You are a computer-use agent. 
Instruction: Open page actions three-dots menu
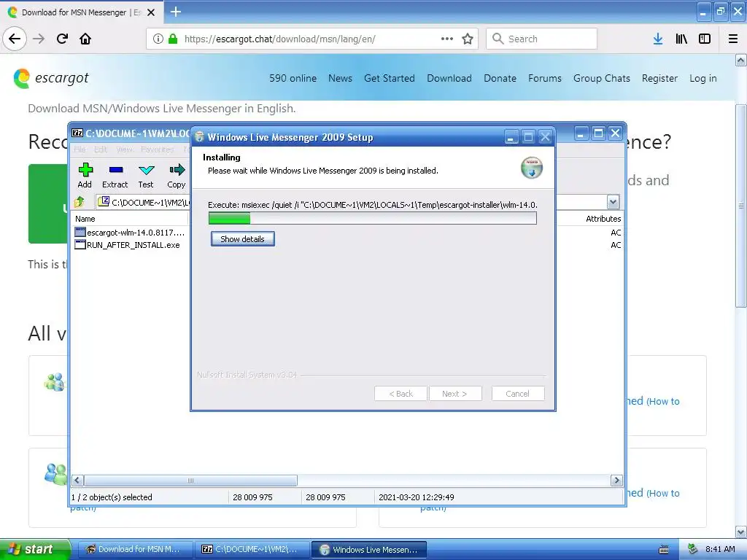[447, 39]
